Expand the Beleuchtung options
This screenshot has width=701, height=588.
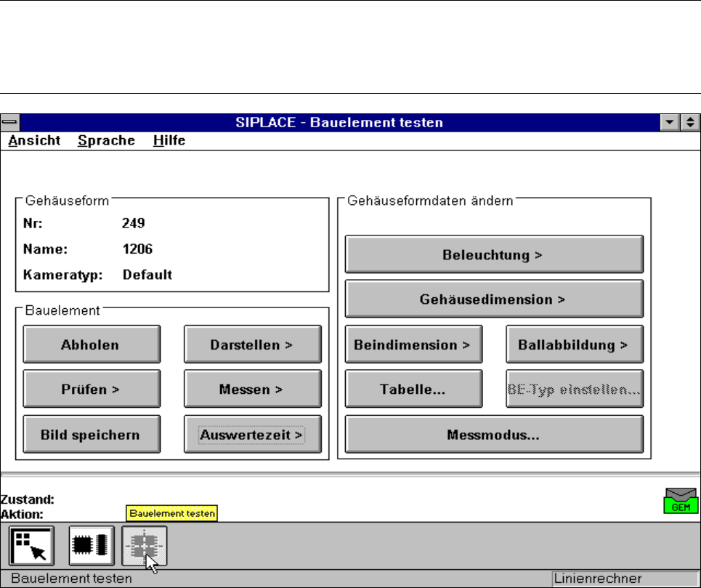493,255
